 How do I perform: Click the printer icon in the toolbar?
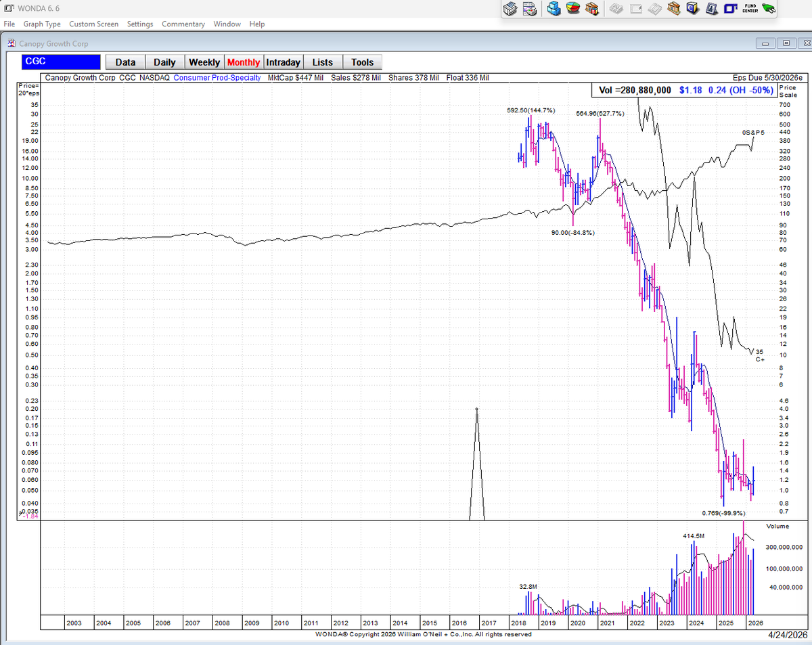point(511,9)
